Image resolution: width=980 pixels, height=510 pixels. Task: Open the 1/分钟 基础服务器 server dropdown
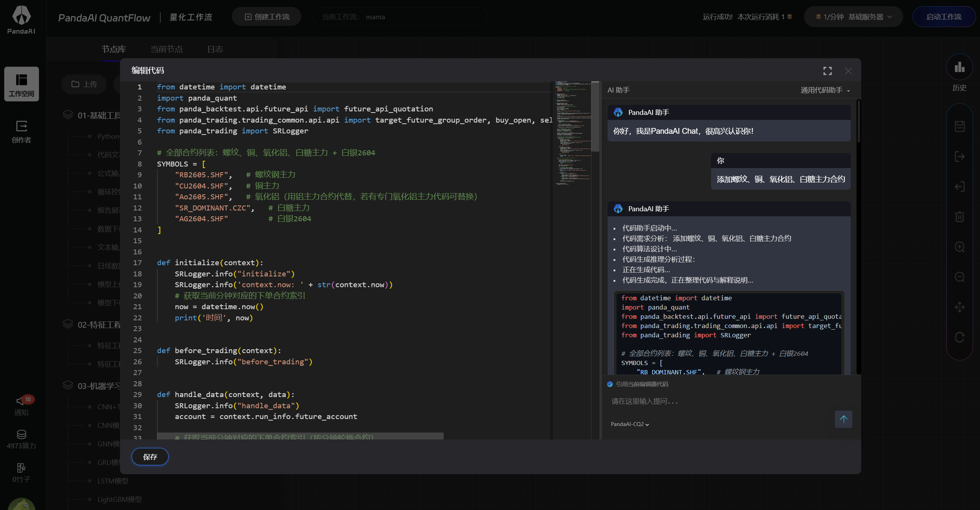[853, 17]
